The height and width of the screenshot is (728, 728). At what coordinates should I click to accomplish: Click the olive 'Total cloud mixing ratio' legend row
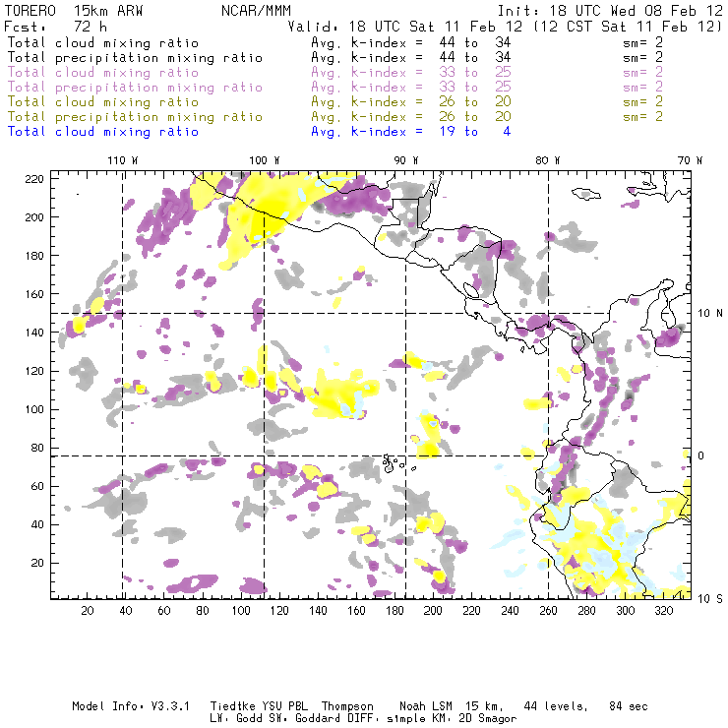334,101
